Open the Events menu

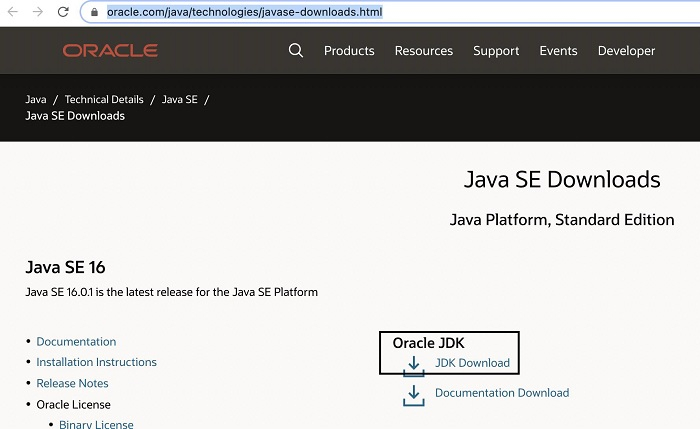pos(558,51)
